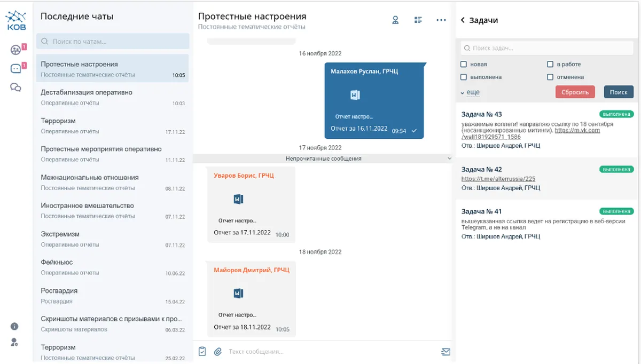This screenshot has height=364, width=641.
Task: Click the paperclip attach file icon
Action: click(217, 351)
